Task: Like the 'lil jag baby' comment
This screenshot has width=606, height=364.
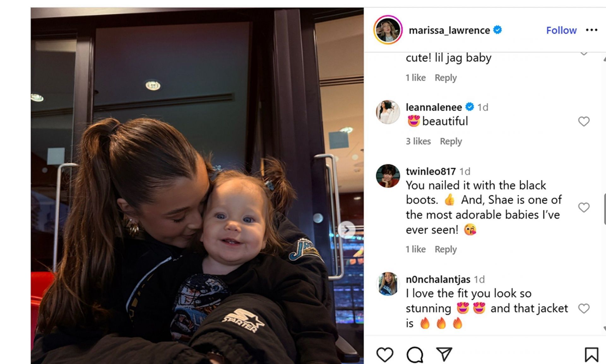Action: (584, 53)
